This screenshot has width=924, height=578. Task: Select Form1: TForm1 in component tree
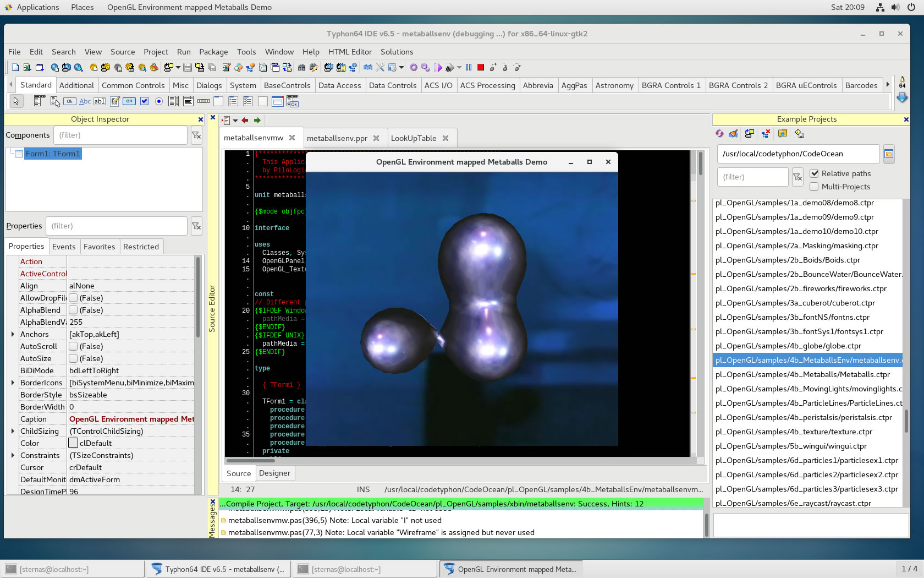click(53, 154)
